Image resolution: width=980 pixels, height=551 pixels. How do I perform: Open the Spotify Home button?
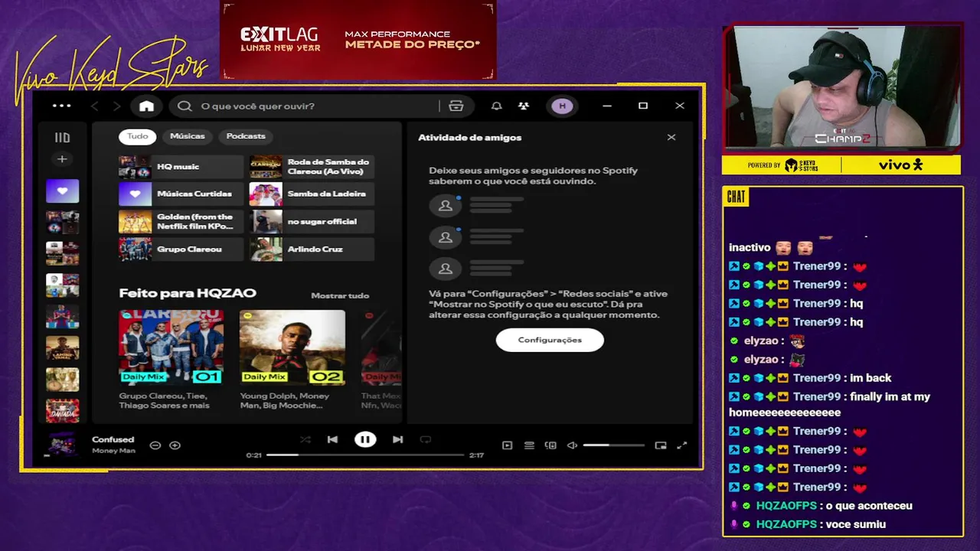pos(146,106)
